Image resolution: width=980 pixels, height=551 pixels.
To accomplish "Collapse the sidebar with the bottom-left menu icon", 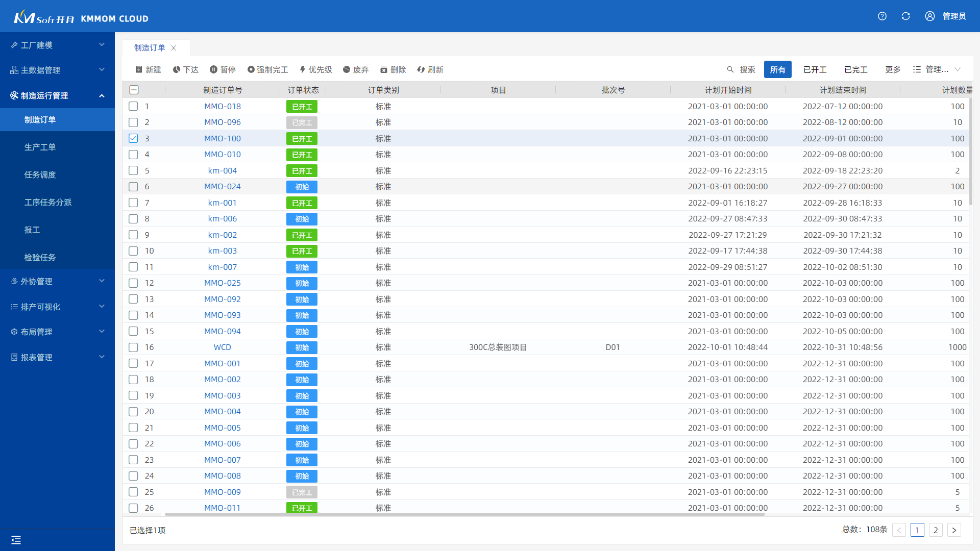I will tap(16, 540).
